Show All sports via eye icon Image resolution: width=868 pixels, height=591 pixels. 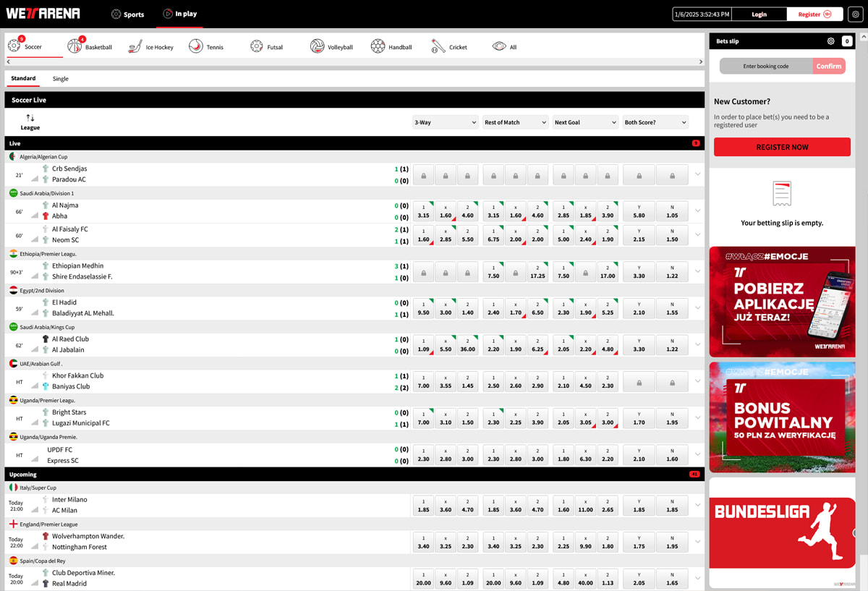pyautogui.click(x=499, y=47)
